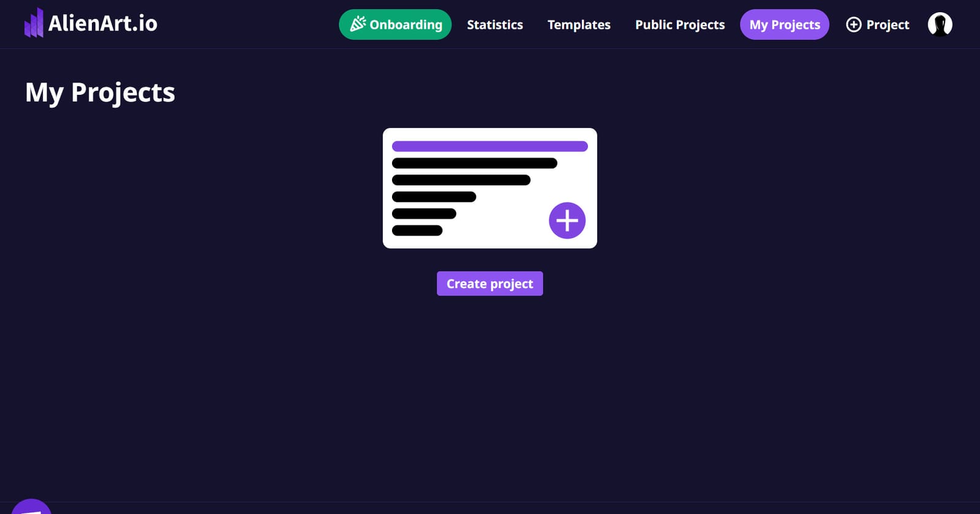The image size is (980, 514).
Task: Click the My Projects page heading
Action: [x=100, y=92]
